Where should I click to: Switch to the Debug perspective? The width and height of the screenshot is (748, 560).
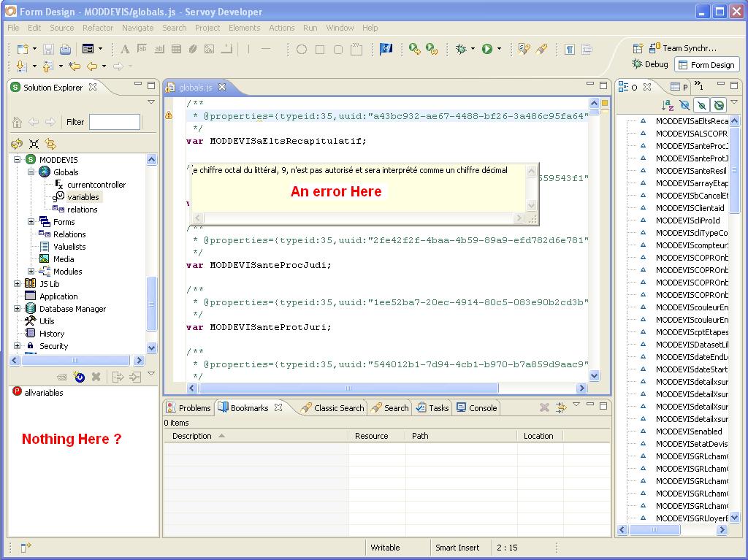coord(649,64)
